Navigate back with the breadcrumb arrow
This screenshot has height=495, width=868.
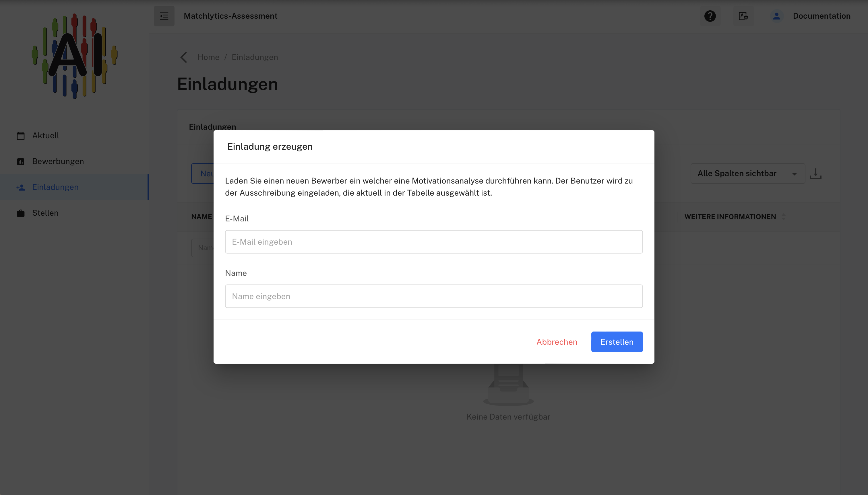(x=184, y=57)
